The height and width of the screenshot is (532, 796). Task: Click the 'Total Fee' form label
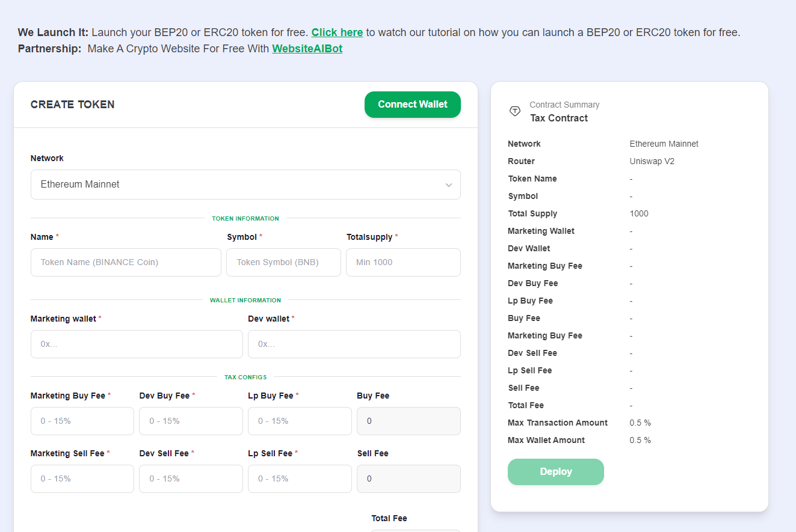coord(389,518)
